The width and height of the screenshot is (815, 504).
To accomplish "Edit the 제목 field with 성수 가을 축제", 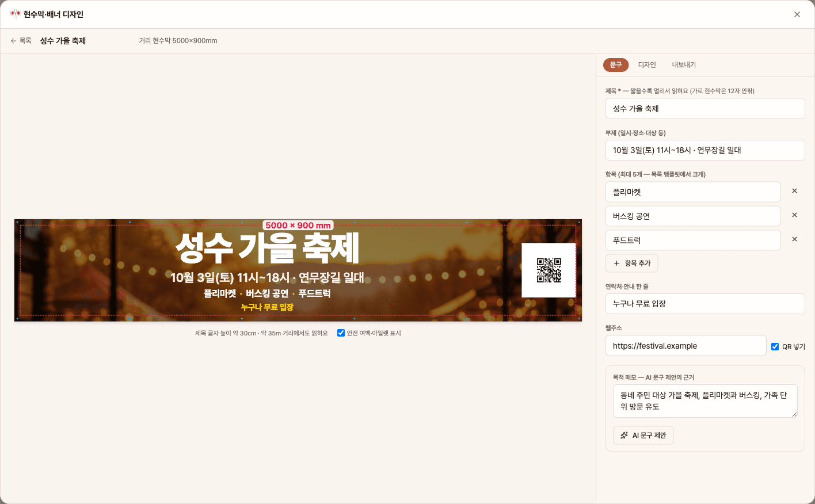I will pos(705,109).
